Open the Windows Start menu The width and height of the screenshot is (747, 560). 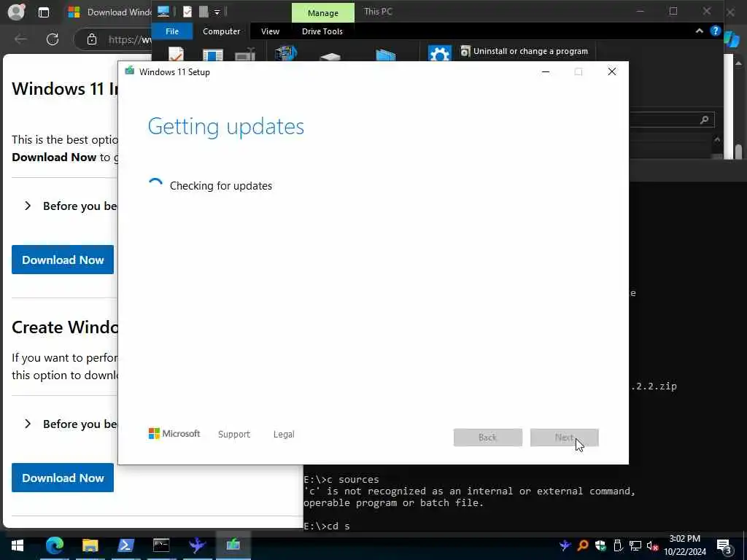point(18,545)
